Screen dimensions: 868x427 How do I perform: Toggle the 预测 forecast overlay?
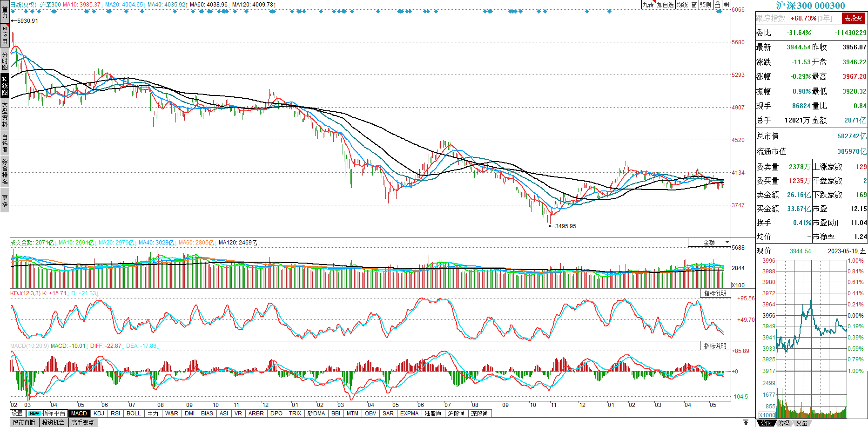pos(706,5)
